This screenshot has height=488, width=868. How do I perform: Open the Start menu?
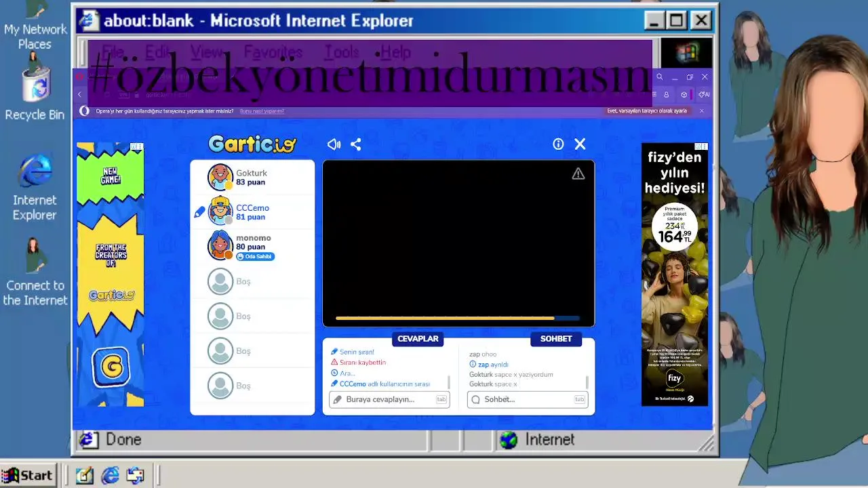click(x=28, y=476)
